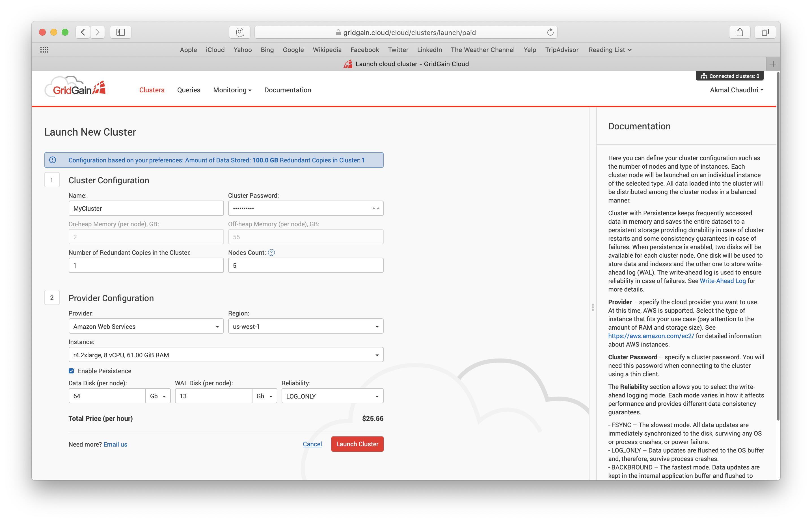Click the info icon in configuration banner
Screen dimensions: 812x522
click(53, 160)
